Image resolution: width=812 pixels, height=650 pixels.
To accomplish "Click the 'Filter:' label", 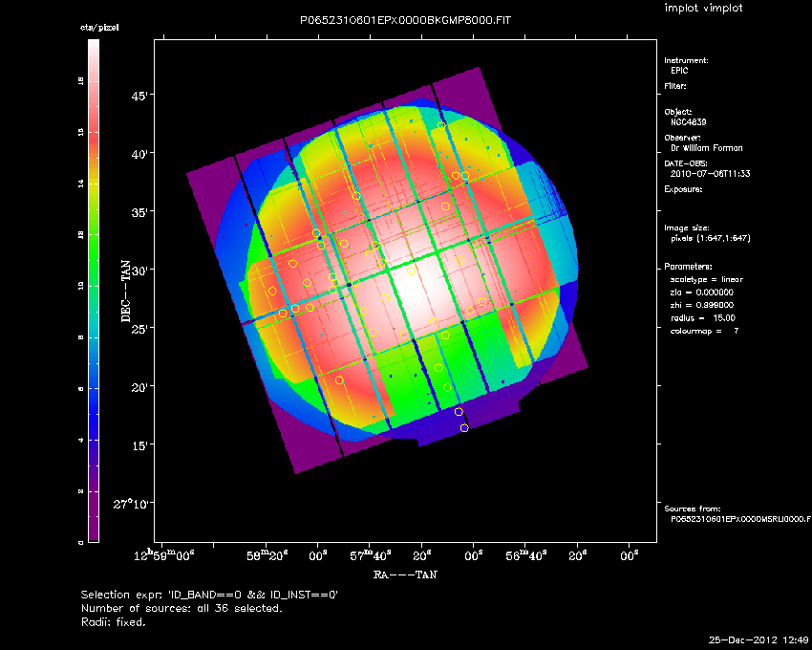I will point(675,86).
